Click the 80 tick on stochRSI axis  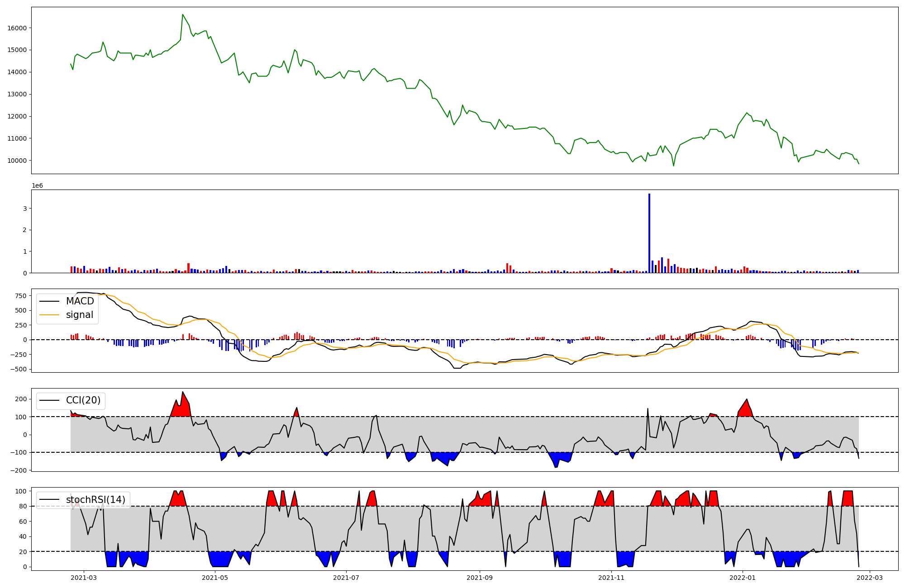[x=22, y=506]
